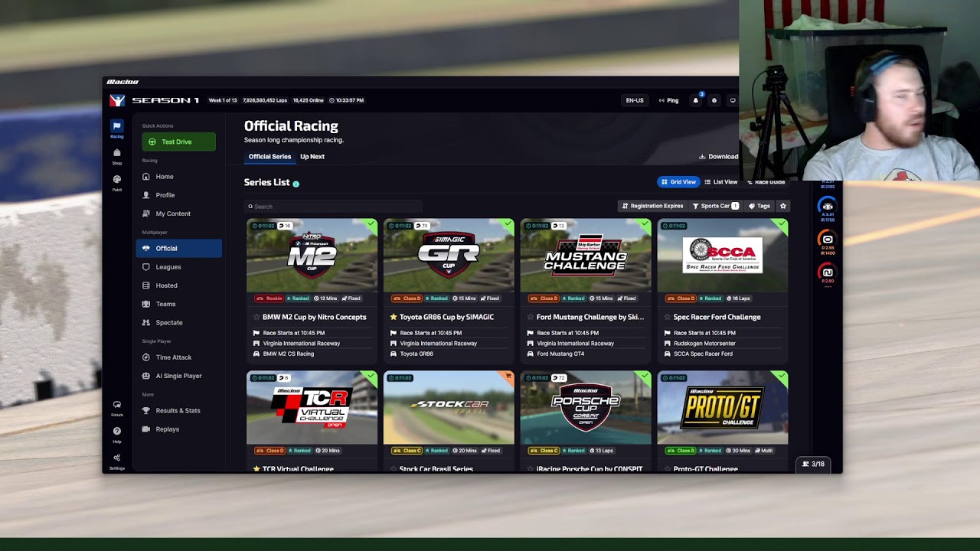This screenshot has height=551, width=980.
Task: Click the green Test Drive button
Action: tap(178, 142)
